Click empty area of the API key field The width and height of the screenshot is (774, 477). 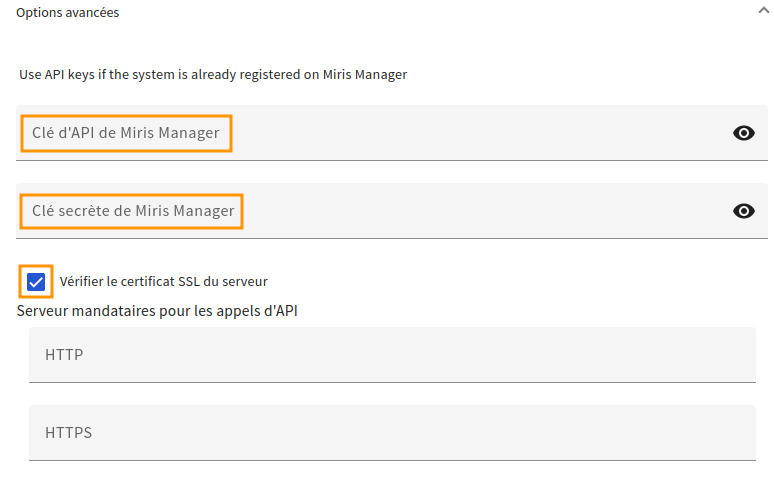point(479,133)
